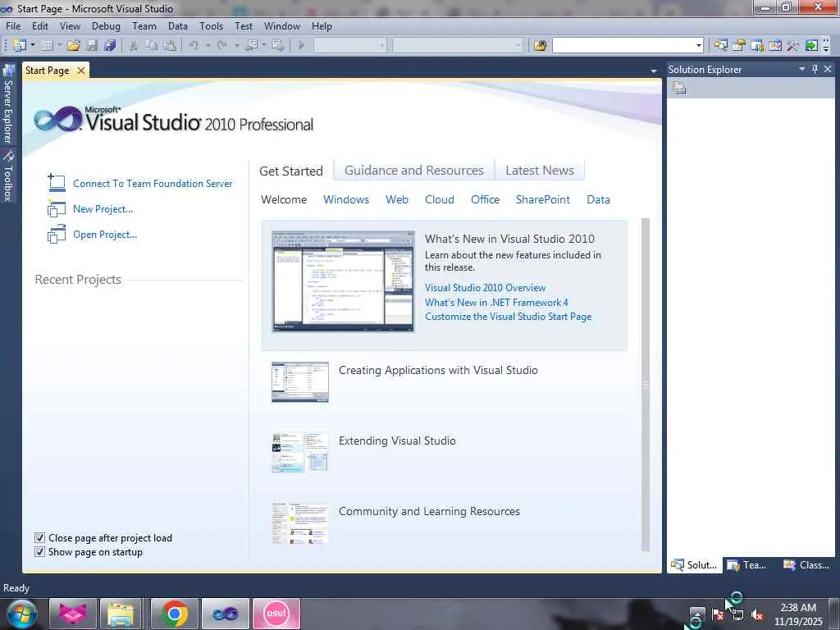
Task: Select the SharePoint category tab
Action: point(543,199)
